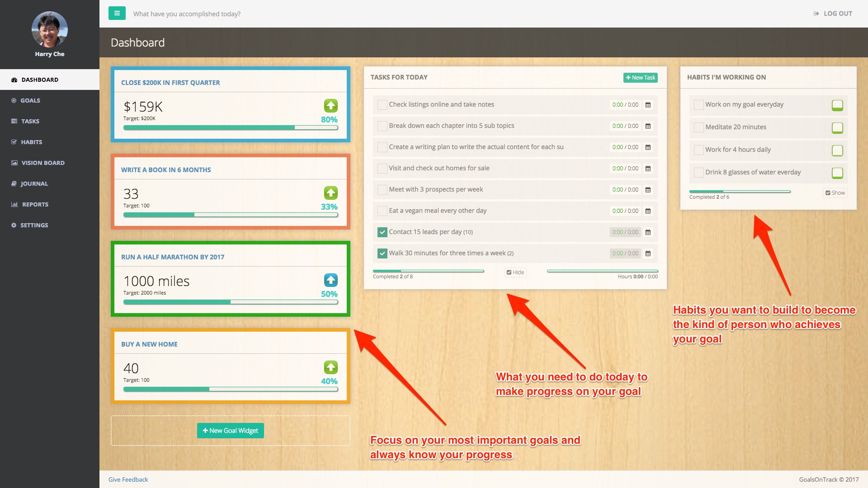The width and height of the screenshot is (868, 488).
Task: Click the green hamburger menu icon
Action: [x=117, y=13]
